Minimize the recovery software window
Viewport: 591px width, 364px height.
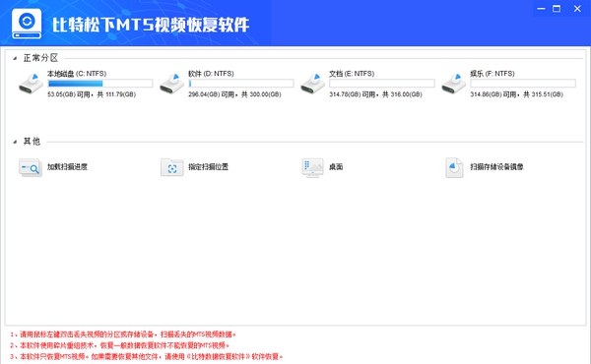(541, 9)
